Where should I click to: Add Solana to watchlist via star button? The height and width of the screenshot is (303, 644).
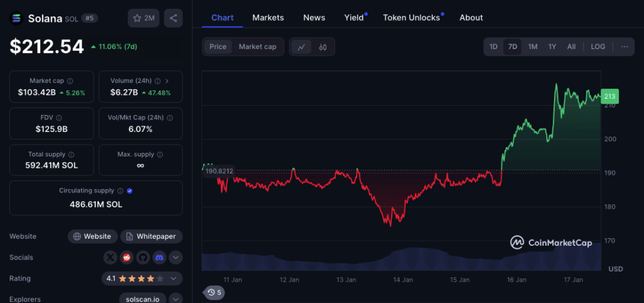tap(143, 18)
